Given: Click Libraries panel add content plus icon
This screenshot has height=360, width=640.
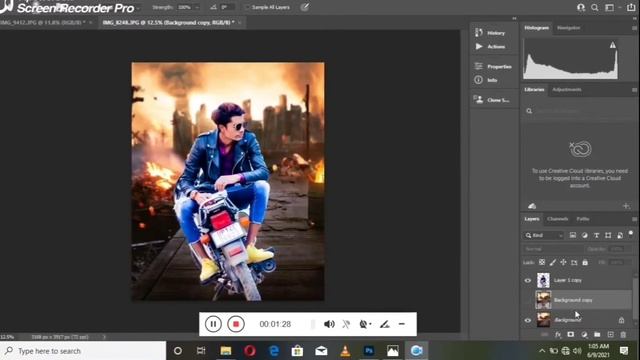Looking at the screenshot, I should 626,206.
